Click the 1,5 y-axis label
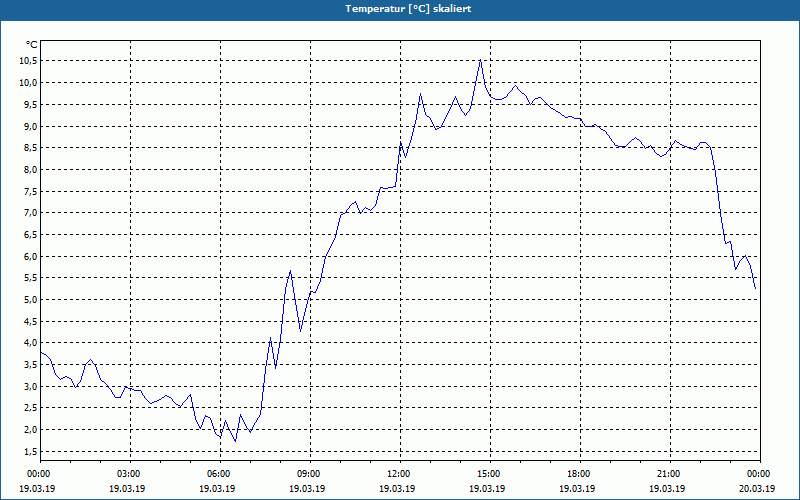 coord(30,452)
